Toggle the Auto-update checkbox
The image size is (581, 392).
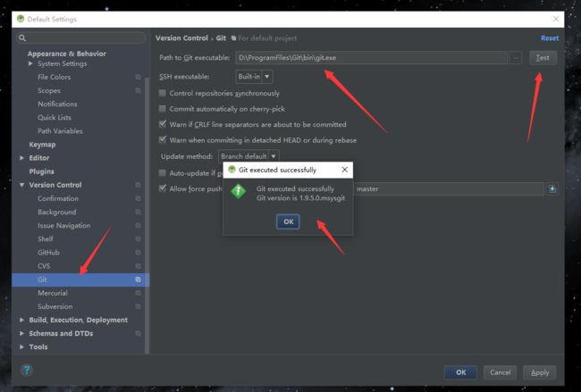pos(163,173)
